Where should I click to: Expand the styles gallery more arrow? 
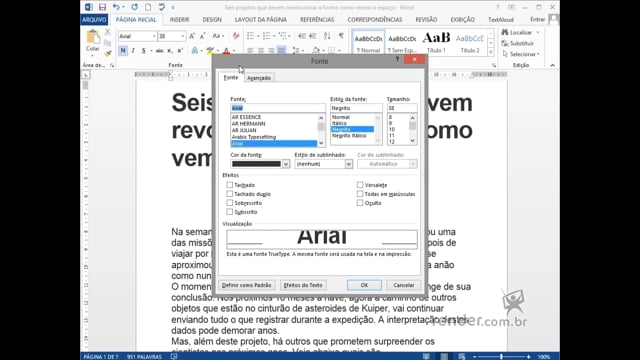pyautogui.click(x=491, y=52)
